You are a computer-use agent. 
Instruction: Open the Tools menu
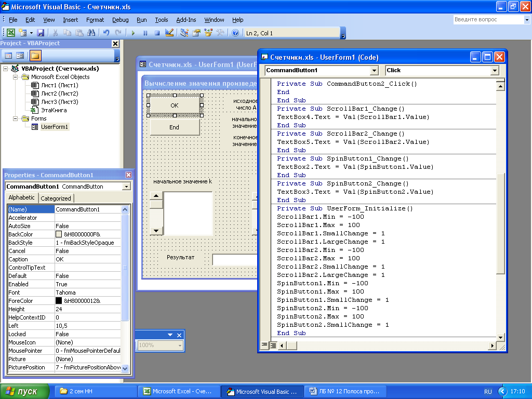[162, 20]
